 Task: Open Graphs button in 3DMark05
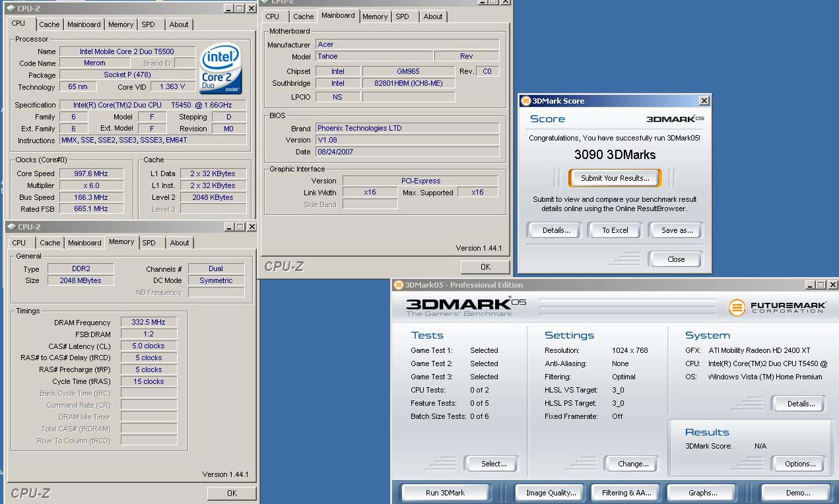point(703,493)
